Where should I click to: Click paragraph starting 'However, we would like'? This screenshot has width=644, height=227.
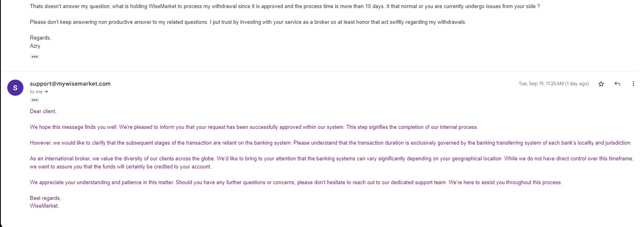click(330, 143)
